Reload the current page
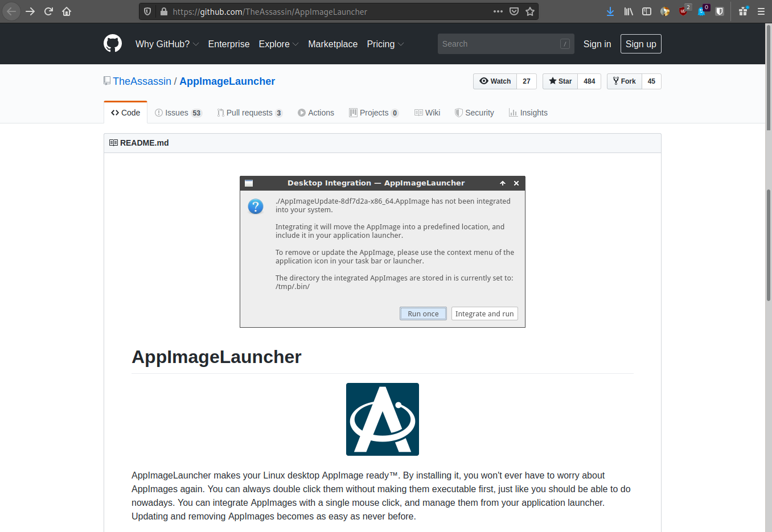772x532 pixels. 48,11
